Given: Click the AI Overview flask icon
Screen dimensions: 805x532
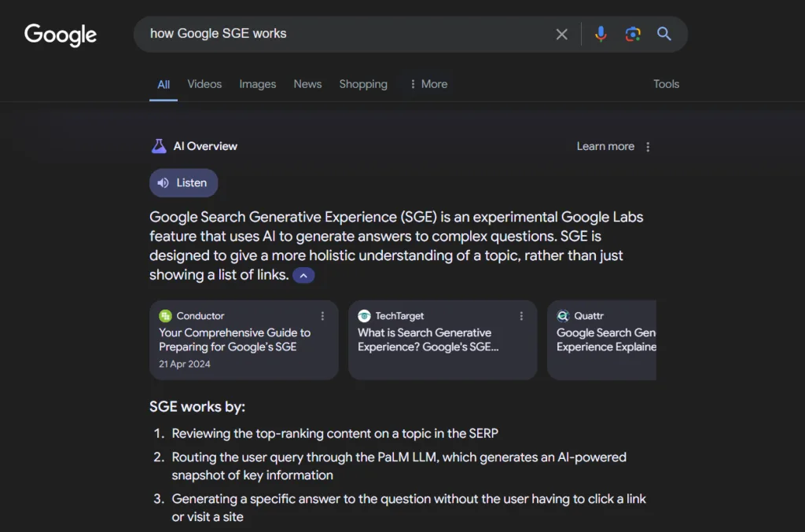Looking at the screenshot, I should [159, 146].
